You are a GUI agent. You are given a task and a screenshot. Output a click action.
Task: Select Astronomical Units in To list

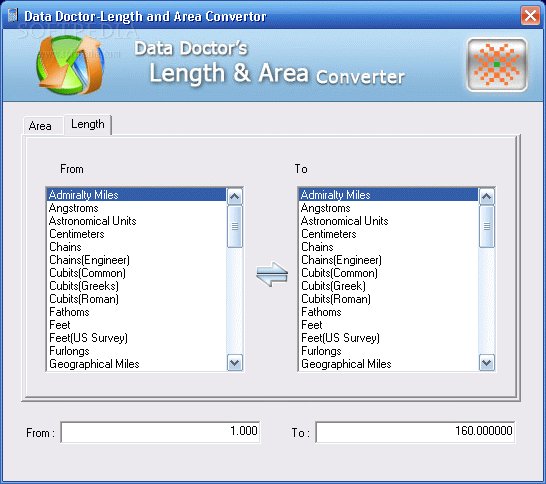pos(389,221)
